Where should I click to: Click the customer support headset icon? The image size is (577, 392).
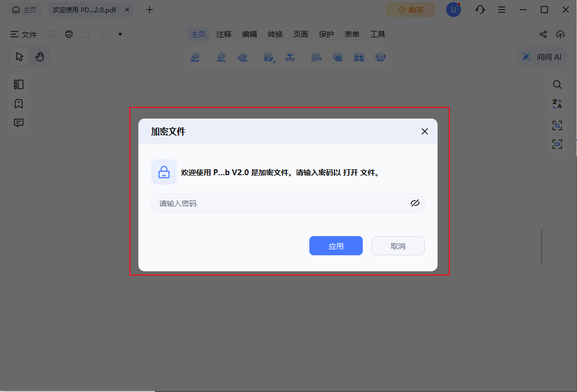click(480, 10)
